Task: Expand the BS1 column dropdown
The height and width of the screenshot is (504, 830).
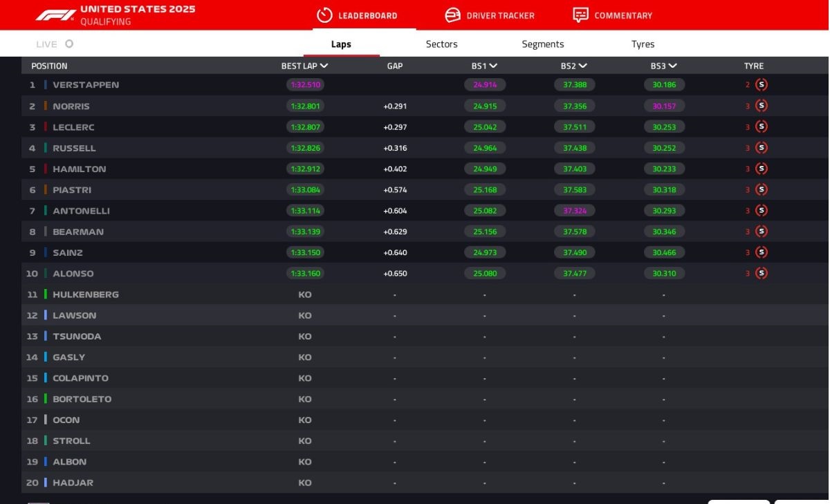Action: pos(493,66)
